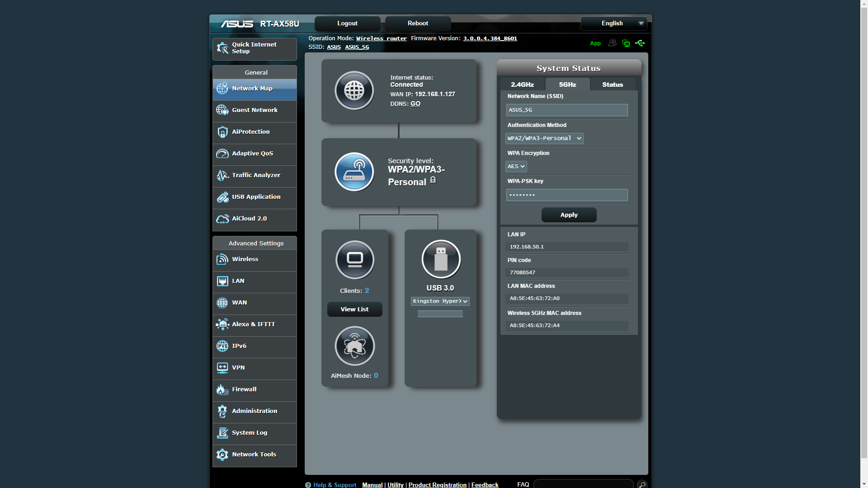Click the wireless router security icon
The height and width of the screenshot is (488, 868).
click(354, 172)
